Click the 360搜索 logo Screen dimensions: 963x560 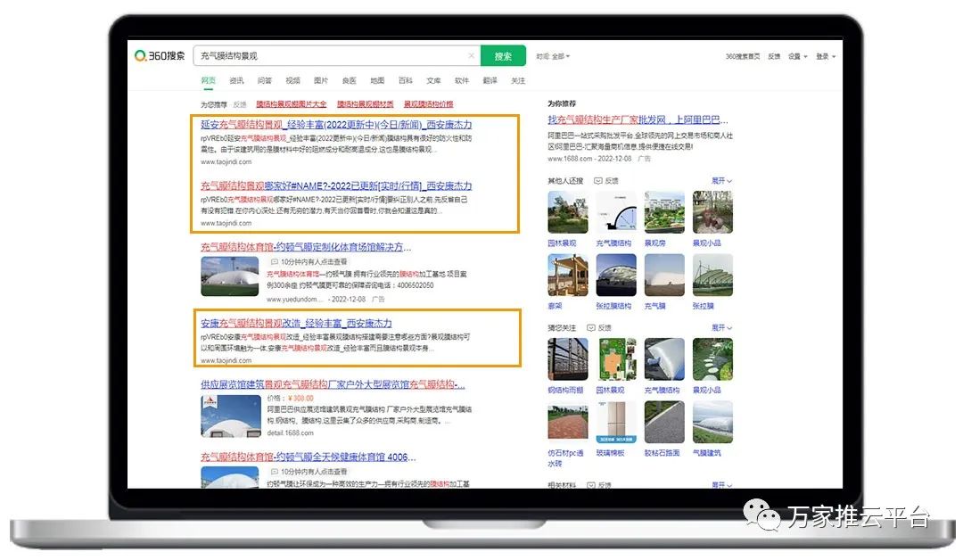(x=160, y=55)
